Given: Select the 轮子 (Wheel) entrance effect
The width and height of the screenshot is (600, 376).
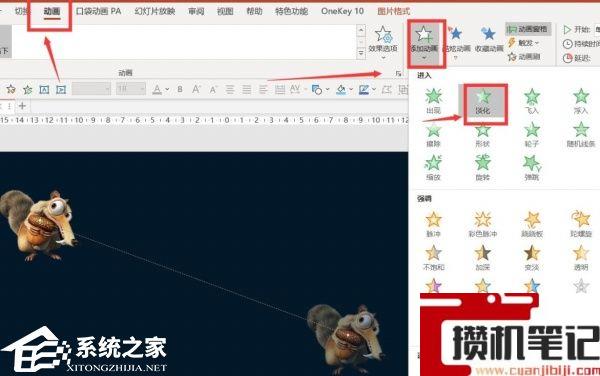Looking at the screenshot, I should (532, 134).
